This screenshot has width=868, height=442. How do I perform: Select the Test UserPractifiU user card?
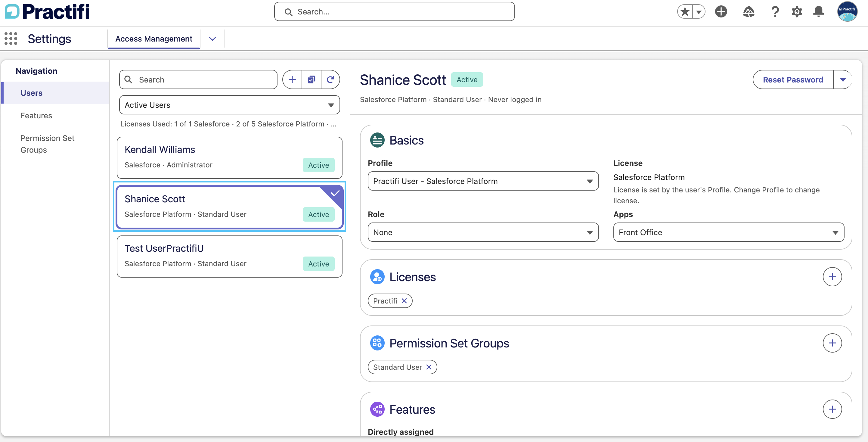pos(229,256)
